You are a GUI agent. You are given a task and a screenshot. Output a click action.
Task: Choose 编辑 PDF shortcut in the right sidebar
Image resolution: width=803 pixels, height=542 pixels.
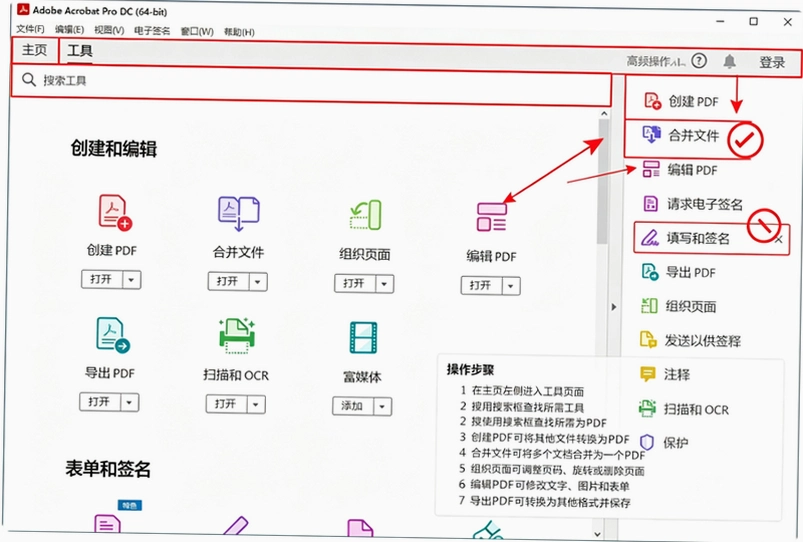[680, 170]
